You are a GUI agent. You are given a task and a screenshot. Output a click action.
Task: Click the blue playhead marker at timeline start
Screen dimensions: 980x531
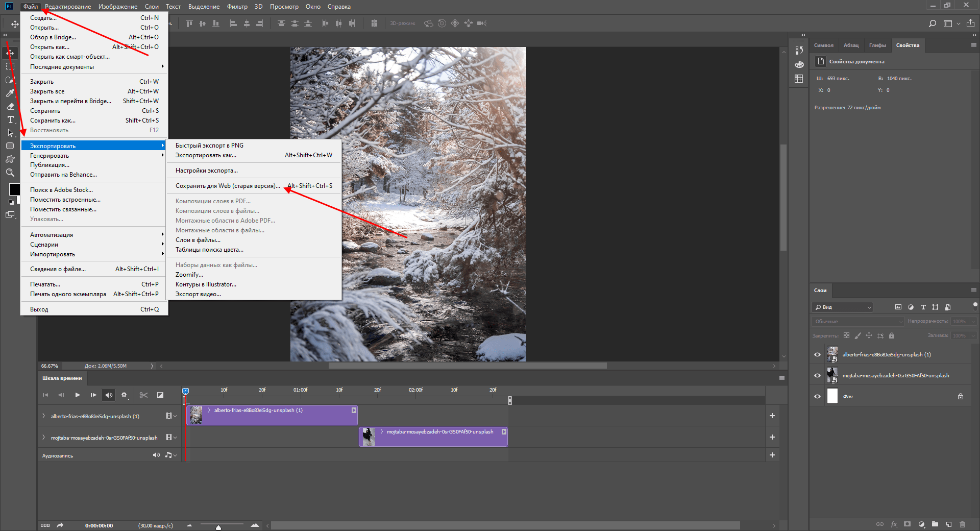(x=185, y=391)
